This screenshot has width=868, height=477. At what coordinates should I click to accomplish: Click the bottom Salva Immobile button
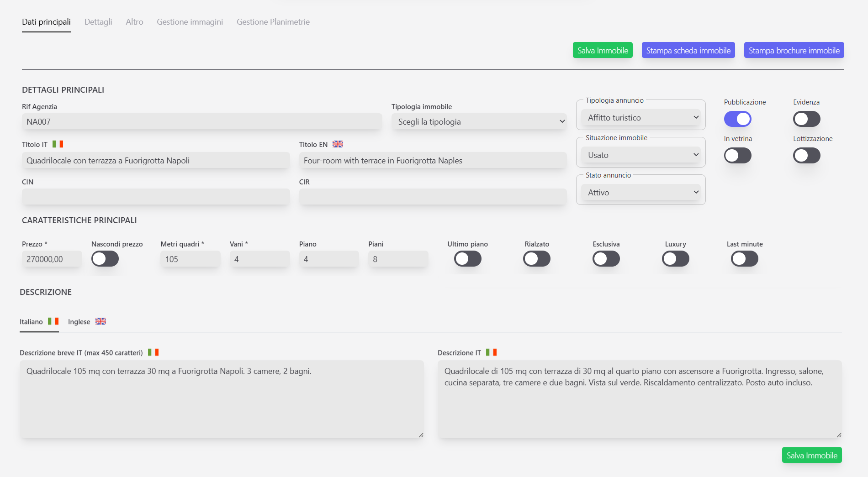[812, 455]
